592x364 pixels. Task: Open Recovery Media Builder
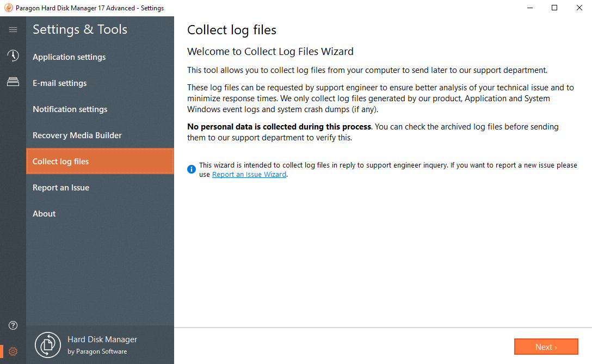77,135
